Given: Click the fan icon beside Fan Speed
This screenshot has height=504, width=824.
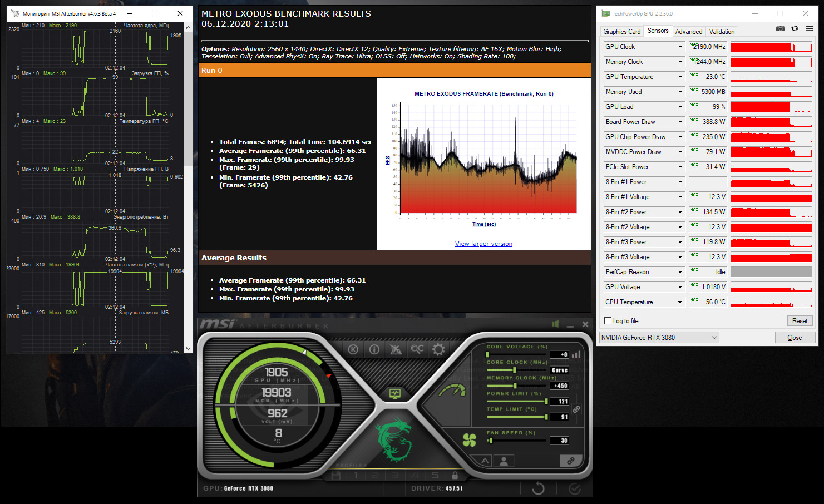Looking at the screenshot, I should (x=470, y=440).
